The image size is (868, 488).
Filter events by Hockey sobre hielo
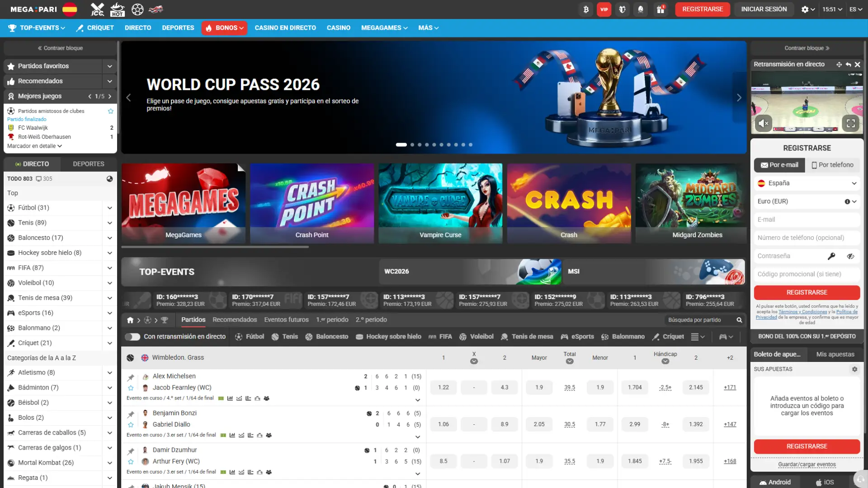click(388, 337)
